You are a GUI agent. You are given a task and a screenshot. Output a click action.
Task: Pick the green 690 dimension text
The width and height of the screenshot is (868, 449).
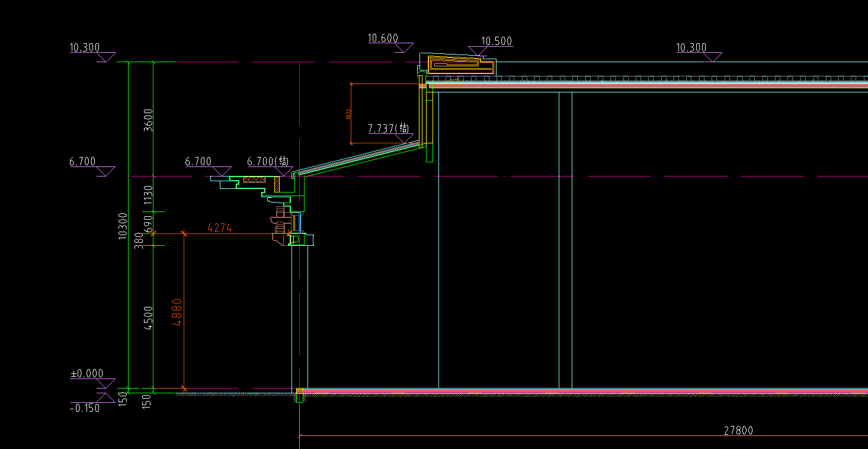point(148,223)
